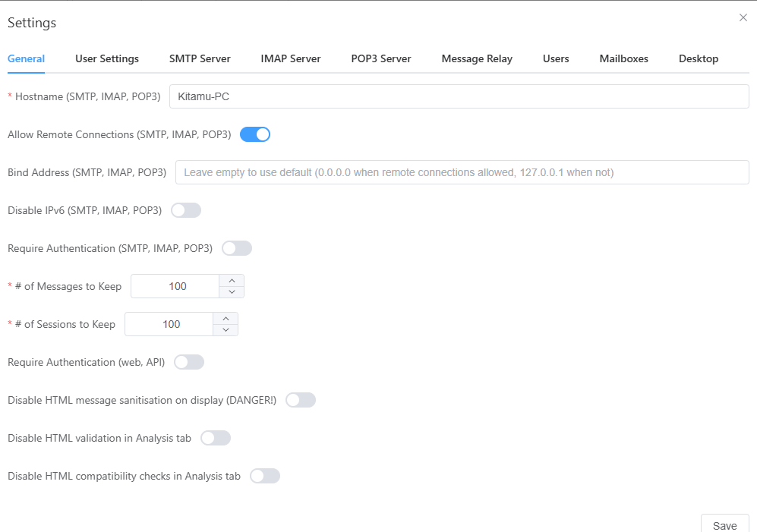The width and height of the screenshot is (757, 532).
Task: Increase # of Sessions to Keep with up arrow
Action: point(226,319)
